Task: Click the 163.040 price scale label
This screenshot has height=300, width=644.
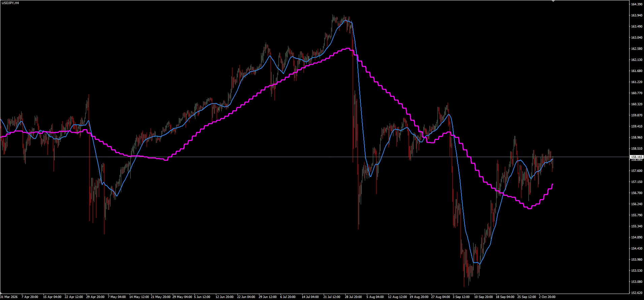Action: pos(636,37)
